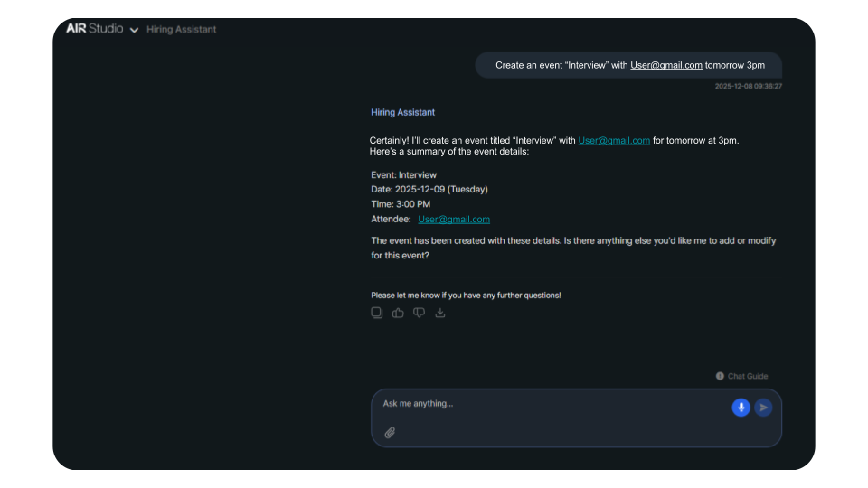
Task: Click User@gmail.com link in the user's message
Action: 666,65
